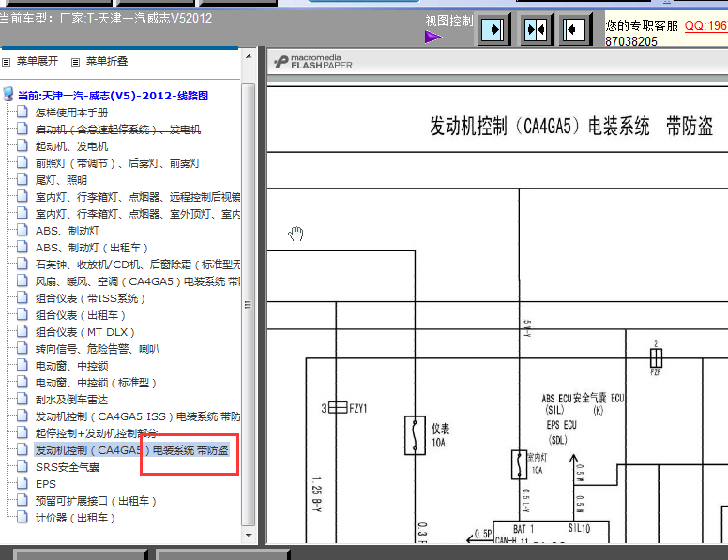Screen dimensions: 728x560
Task: Click the page icon beside 电动窗、中控锁
Action: click(x=23, y=365)
